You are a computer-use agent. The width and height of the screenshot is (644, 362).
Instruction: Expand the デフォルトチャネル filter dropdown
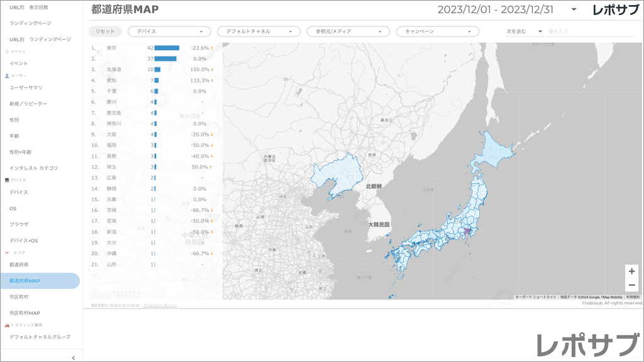click(257, 31)
